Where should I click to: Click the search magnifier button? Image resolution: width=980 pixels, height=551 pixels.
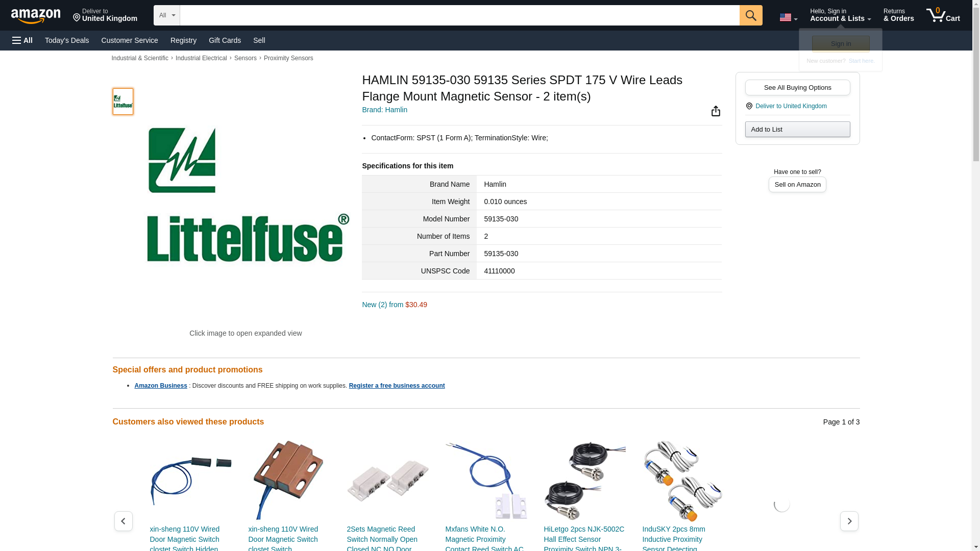point(751,15)
